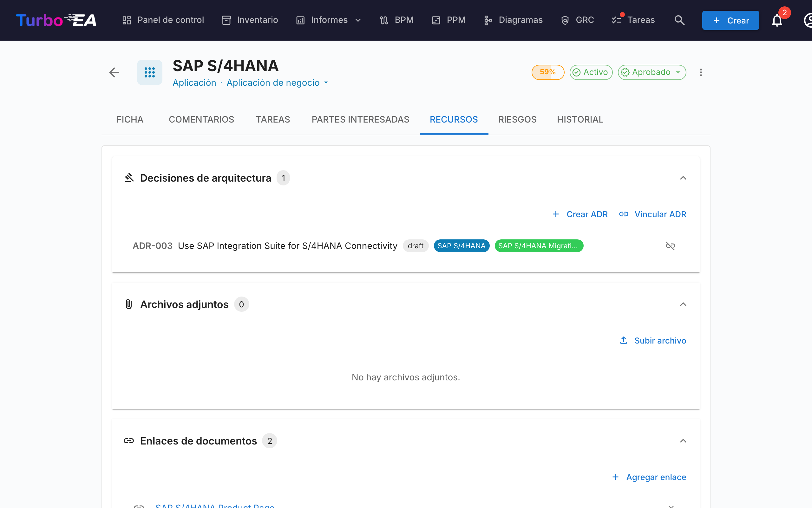Change subtype via Aplicación de negocio dropdown
This screenshot has width=812, height=508.
[277, 83]
